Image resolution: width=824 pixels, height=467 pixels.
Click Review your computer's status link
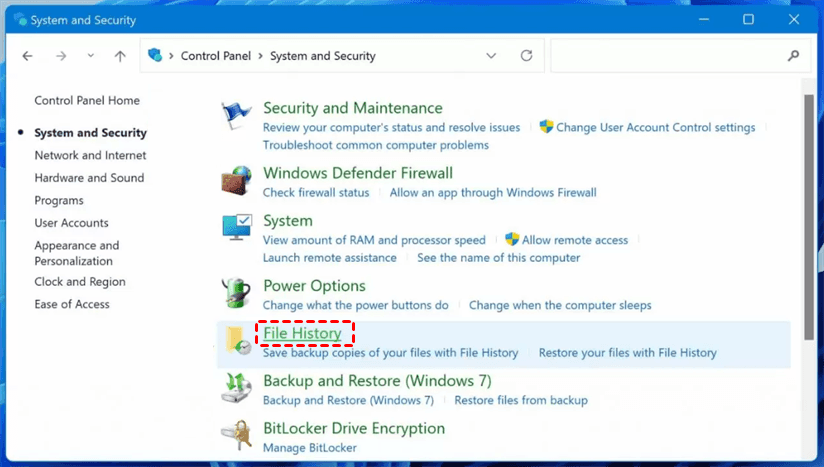coord(392,128)
